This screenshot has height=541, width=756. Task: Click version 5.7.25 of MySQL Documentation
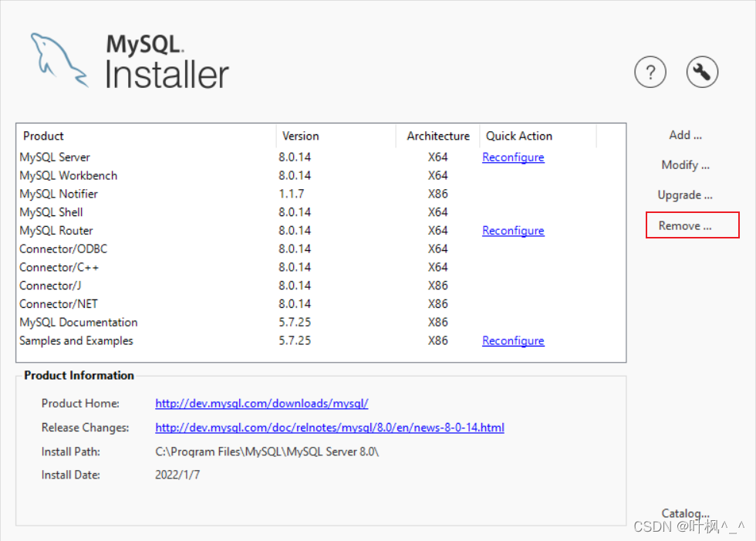[295, 322]
